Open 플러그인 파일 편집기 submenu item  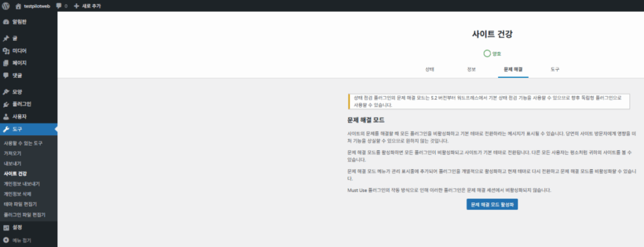coord(25,214)
